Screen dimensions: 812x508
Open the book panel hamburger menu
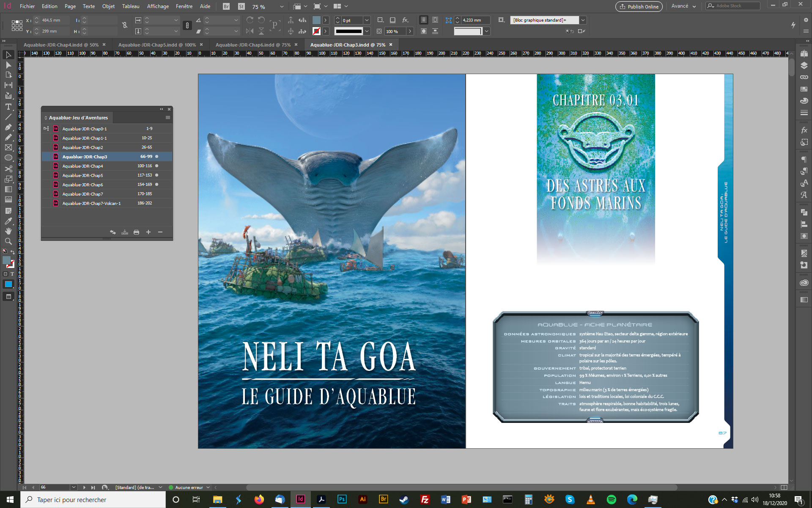pos(168,118)
